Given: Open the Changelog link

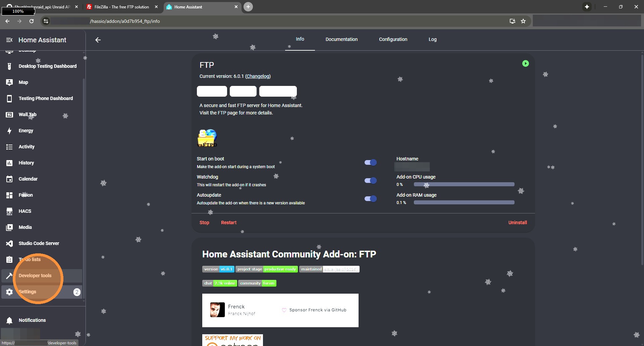Looking at the screenshot, I should click(x=258, y=76).
